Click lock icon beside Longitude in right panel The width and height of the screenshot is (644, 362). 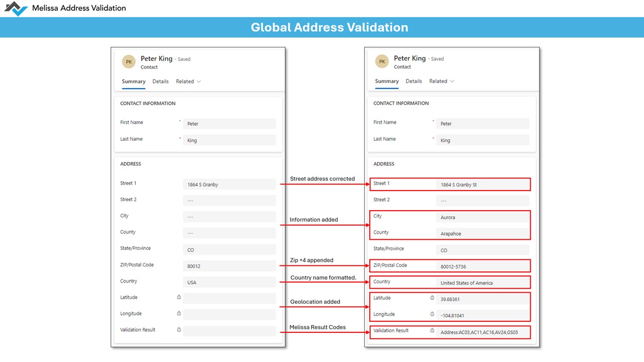pos(432,314)
